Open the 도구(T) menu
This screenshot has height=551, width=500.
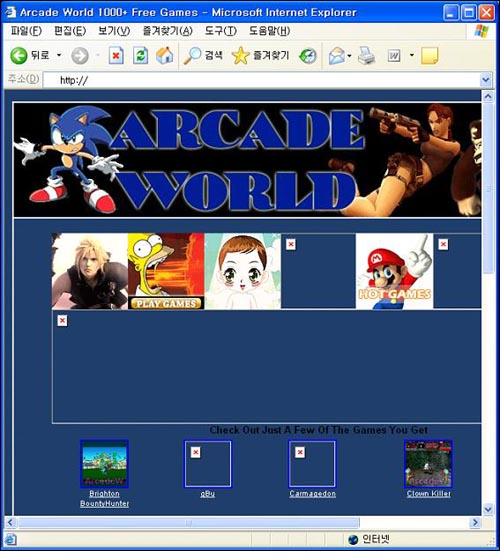[221, 31]
